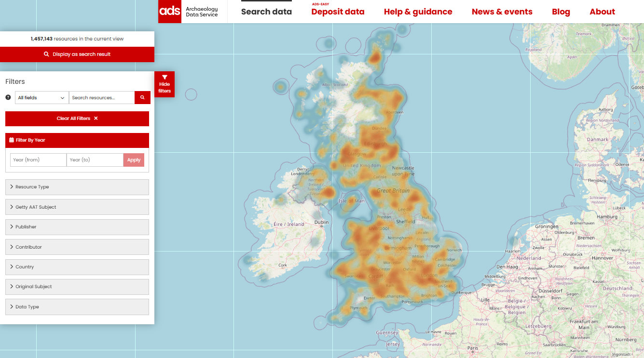Expand the Publisher filter section
Screen dimensions: 644x358
pyautogui.click(x=77, y=227)
